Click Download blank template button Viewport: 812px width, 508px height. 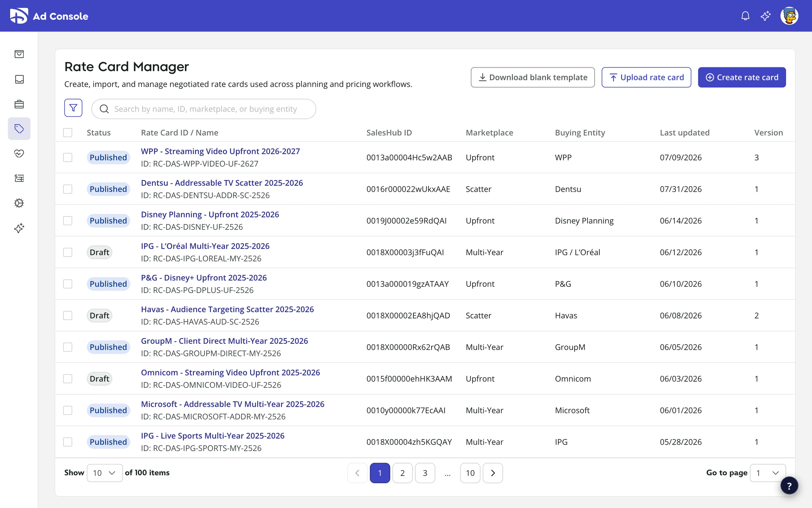click(x=533, y=77)
